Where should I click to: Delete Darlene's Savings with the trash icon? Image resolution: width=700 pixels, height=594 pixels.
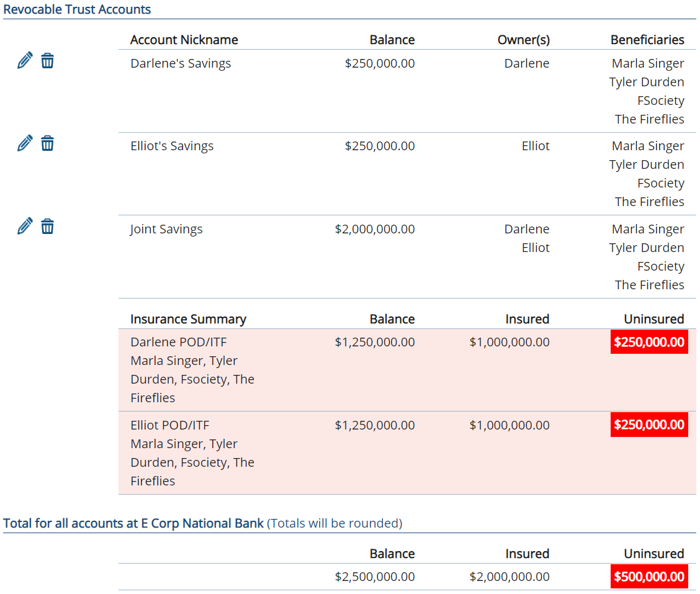pyautogui.click(x=48, y=60)
